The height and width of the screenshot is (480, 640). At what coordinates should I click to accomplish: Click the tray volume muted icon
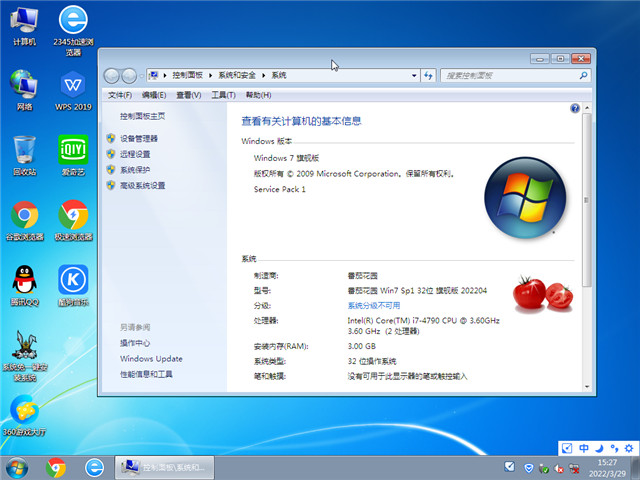pyautogui.click(x=559, y=468)
